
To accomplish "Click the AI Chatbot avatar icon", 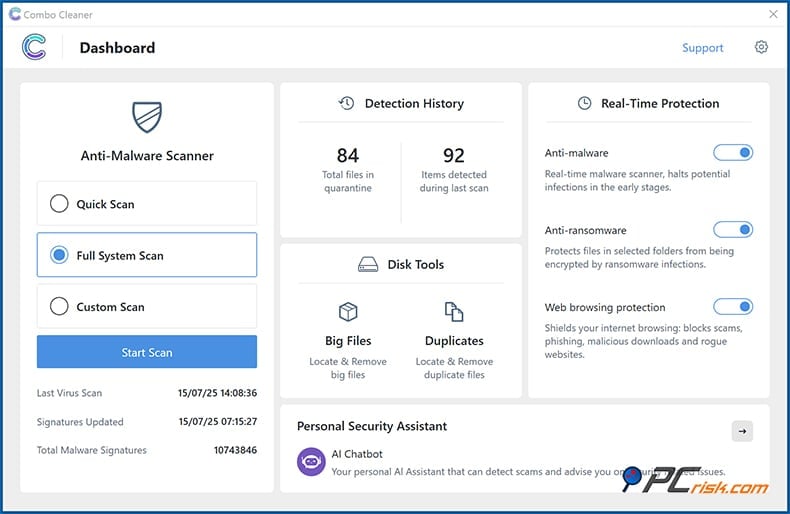I will click(311, 461).
